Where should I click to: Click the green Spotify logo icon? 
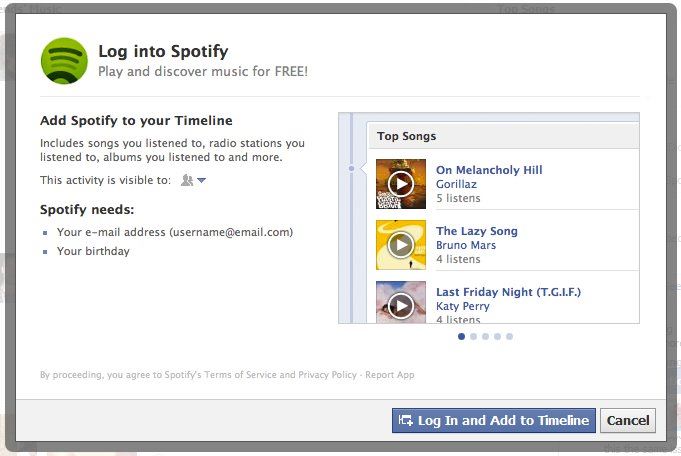[64, 60]
